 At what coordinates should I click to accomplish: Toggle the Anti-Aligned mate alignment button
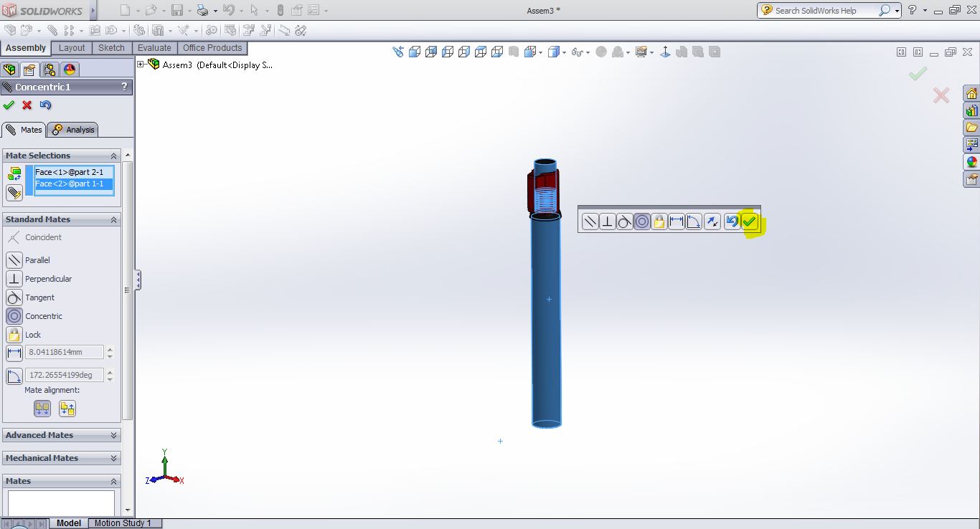click(x=67, y=409)
